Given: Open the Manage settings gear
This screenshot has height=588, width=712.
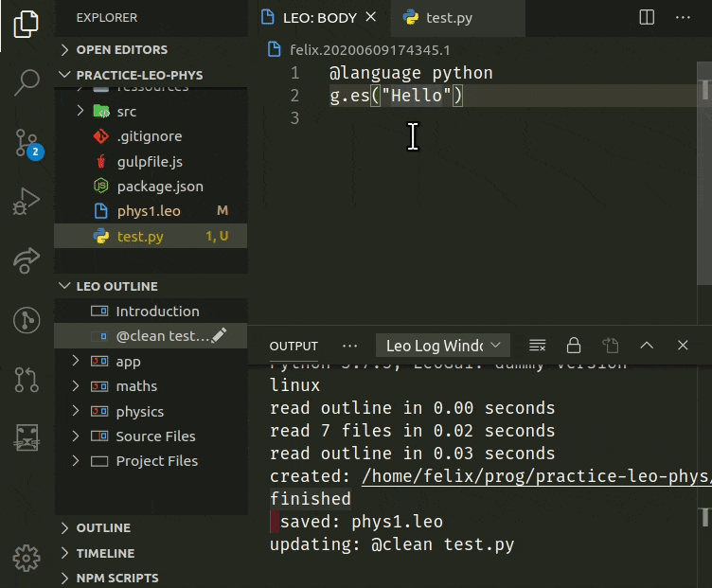Looking at the screenshot, I should (x=27, y=558).
